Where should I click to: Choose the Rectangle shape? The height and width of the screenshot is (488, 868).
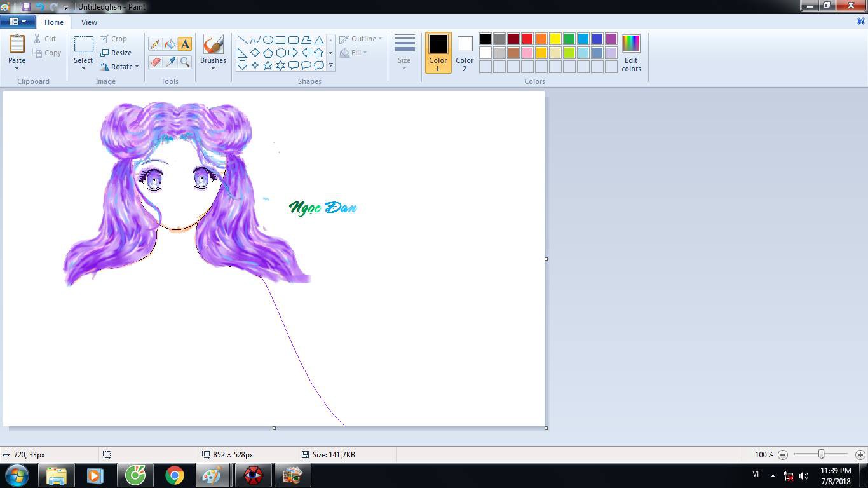pos(281,40)
